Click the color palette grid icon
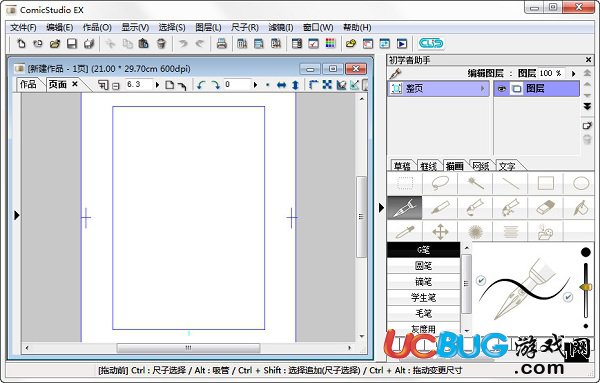This screenshot has width=600, height=383. pos(330,44)
